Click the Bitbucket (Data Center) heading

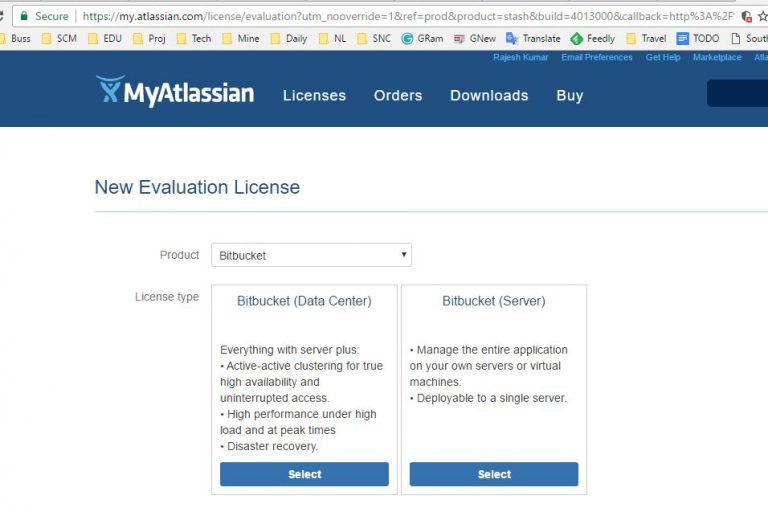tap(304, 301)
